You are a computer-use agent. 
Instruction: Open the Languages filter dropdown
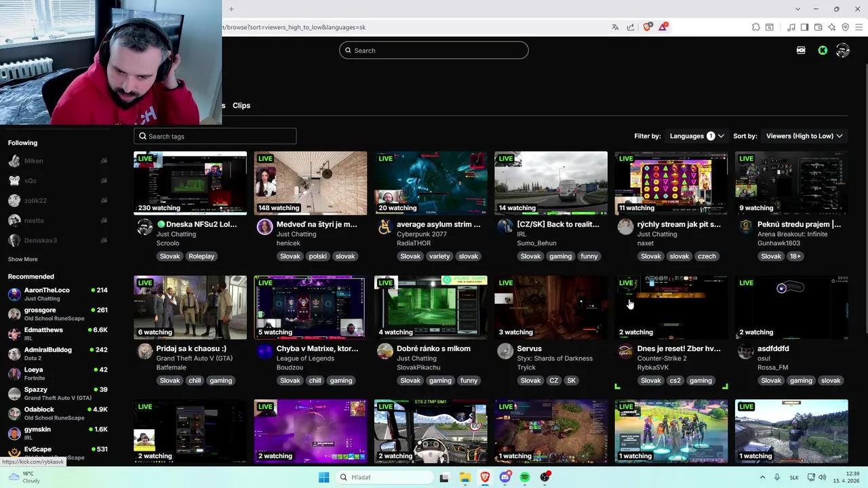point(696,136)
